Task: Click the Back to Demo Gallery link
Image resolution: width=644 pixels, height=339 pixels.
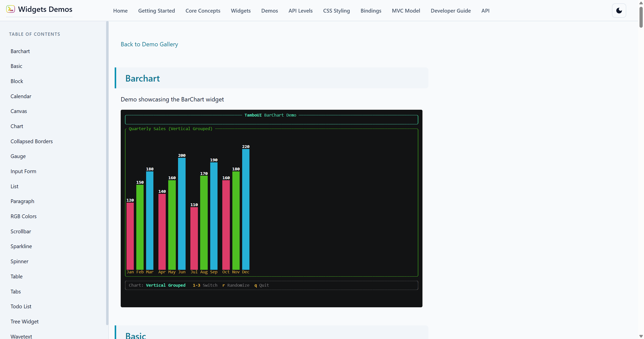Action: [x=149, y=44]
